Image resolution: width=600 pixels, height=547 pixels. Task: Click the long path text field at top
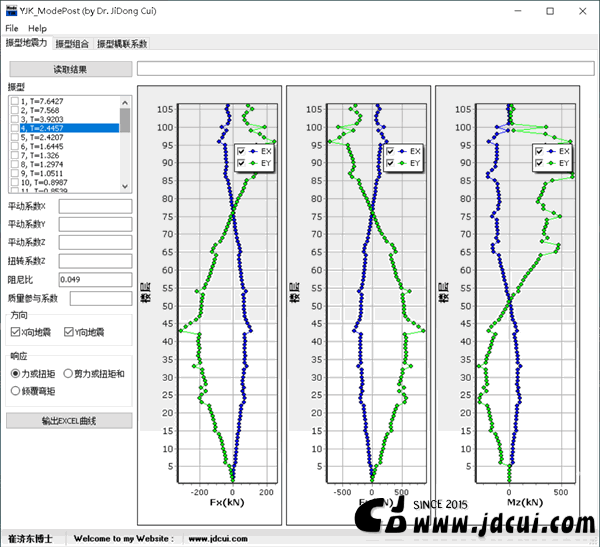point(365,69)
